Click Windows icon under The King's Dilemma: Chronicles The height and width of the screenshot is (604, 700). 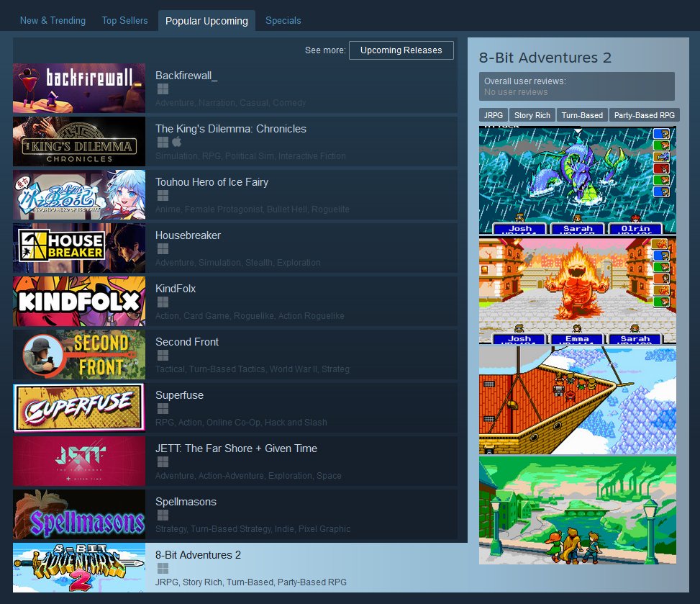[163, 143]
